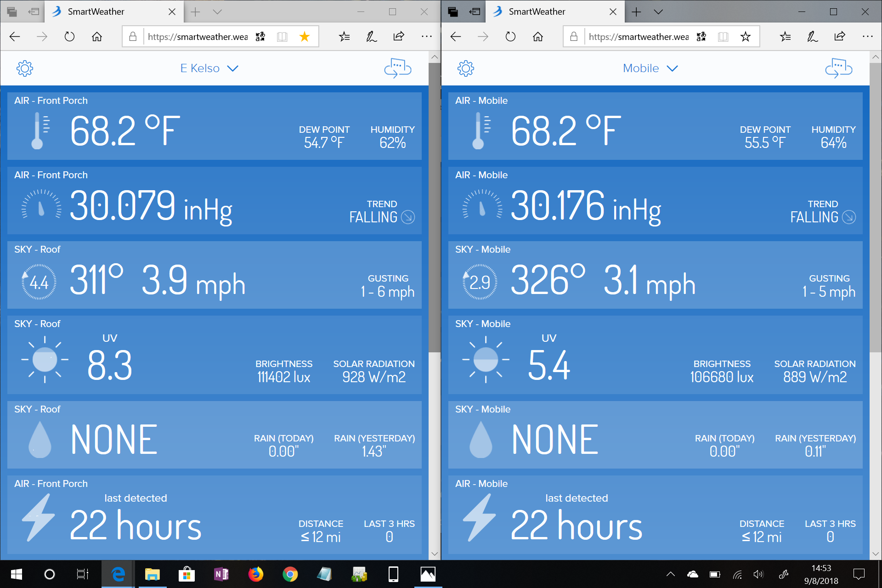Open favorites hub in left browser
Screen dimensions: 882x588
345,37
